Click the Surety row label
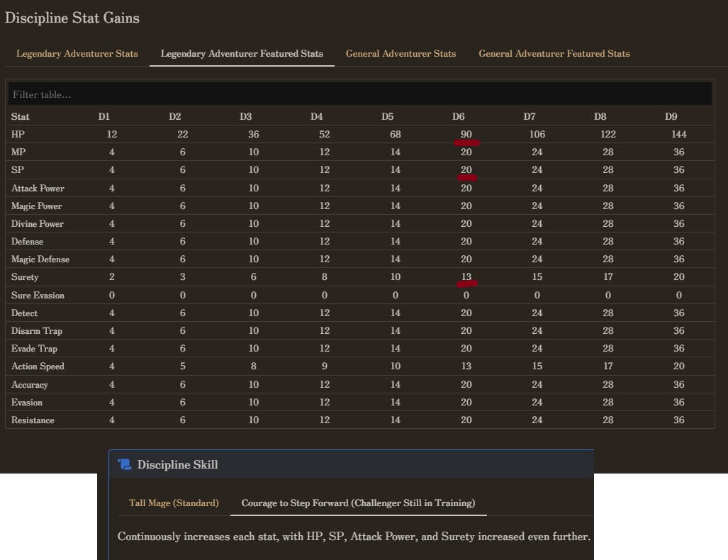 [x=25, y=276]
